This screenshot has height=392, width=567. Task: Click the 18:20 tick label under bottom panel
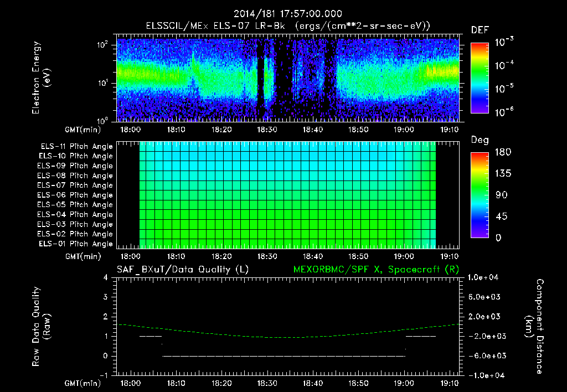click(221, 383)
